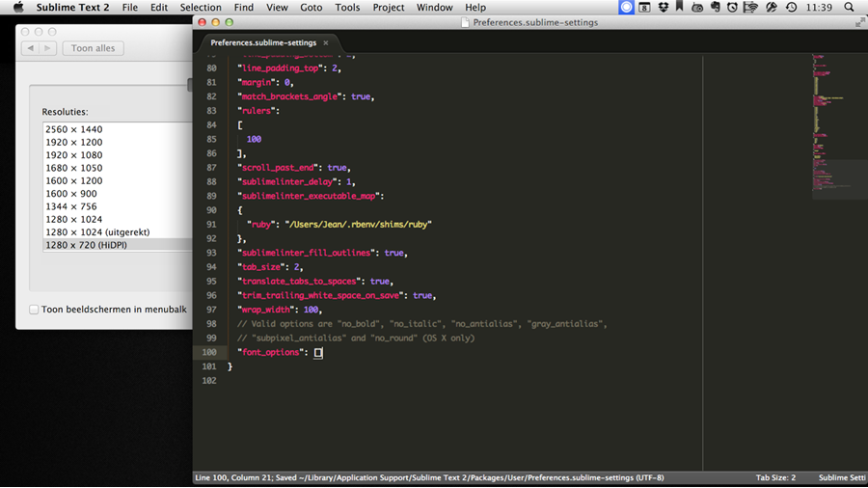
Task: Select resolution 1920 × 1200
Action: click(118, 142)
